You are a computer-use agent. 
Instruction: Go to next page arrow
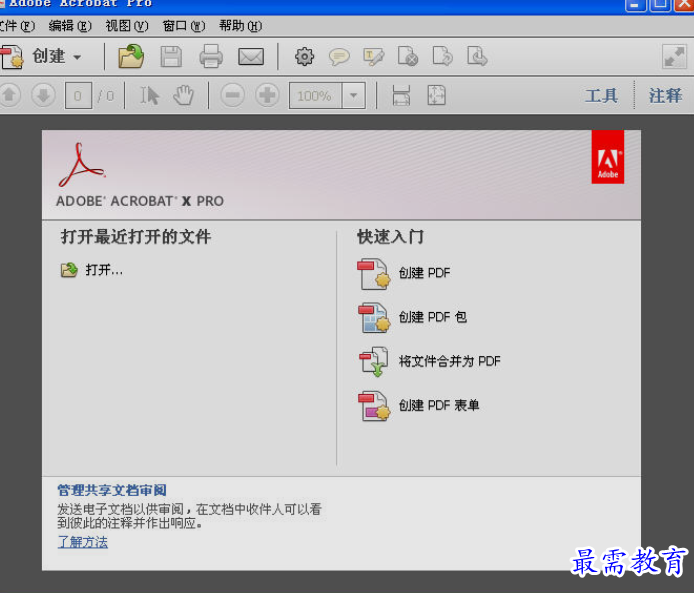[43, 95]
